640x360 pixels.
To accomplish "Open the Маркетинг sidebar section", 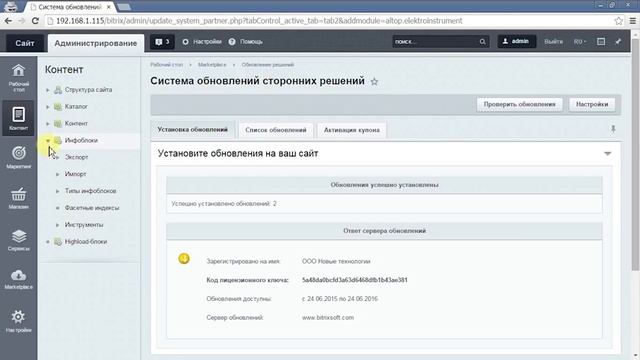I will pyautogui.click(x=18, y=157).
